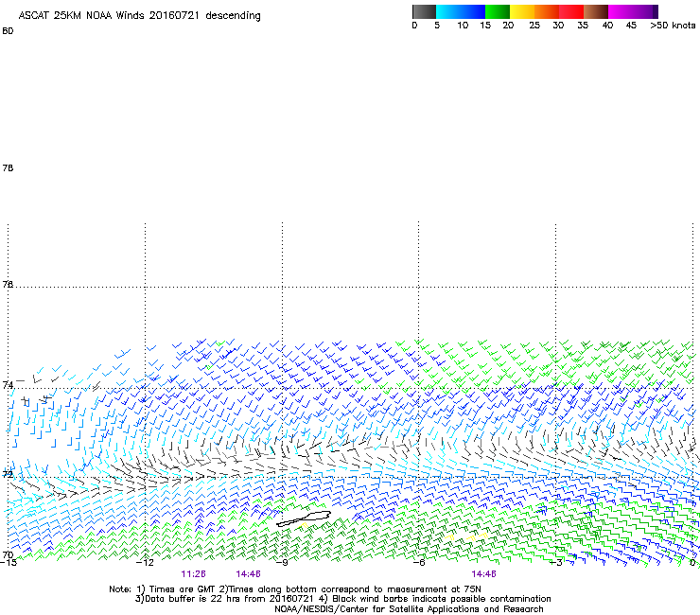Click the brown 35-40 knots legend segment
The image size is (700, 615).
(596, 11)
